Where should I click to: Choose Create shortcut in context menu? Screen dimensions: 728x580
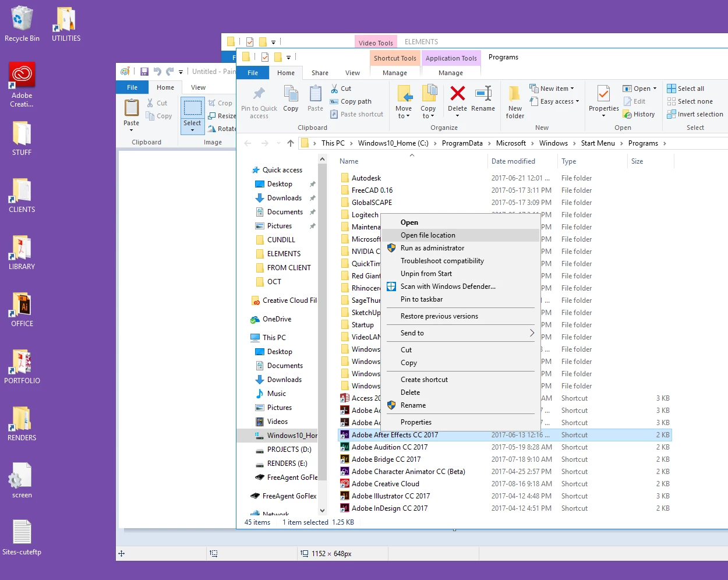pyautogui.click(x=460, y=380)
